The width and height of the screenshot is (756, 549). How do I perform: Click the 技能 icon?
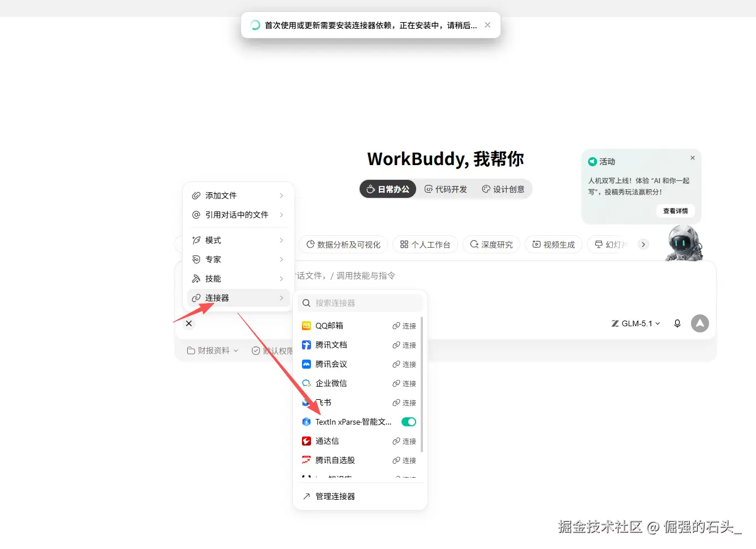[196, 279]
